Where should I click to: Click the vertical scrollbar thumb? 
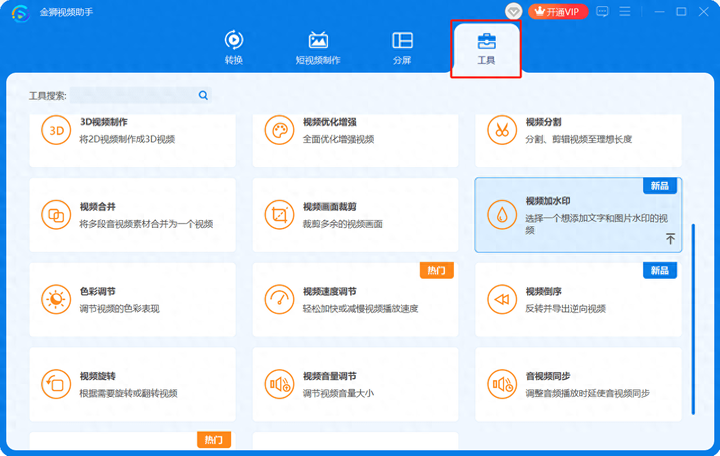click(693, 319)
